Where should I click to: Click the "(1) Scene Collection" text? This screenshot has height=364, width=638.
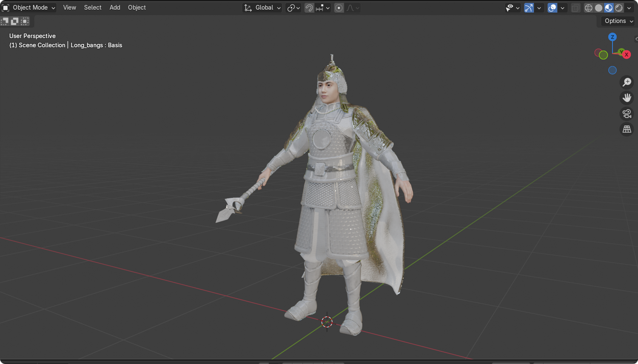point(37,45)
